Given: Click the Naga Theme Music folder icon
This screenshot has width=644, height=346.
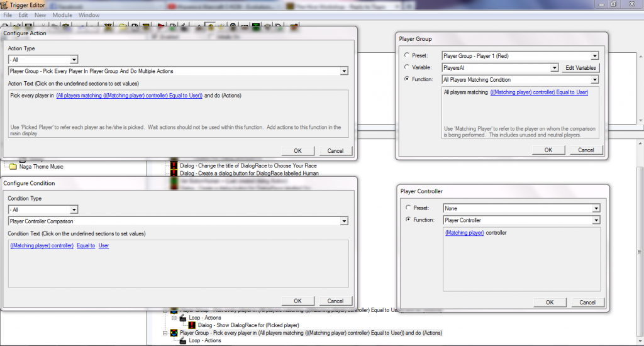Looking at the screenshot, I should pos(13,167).
